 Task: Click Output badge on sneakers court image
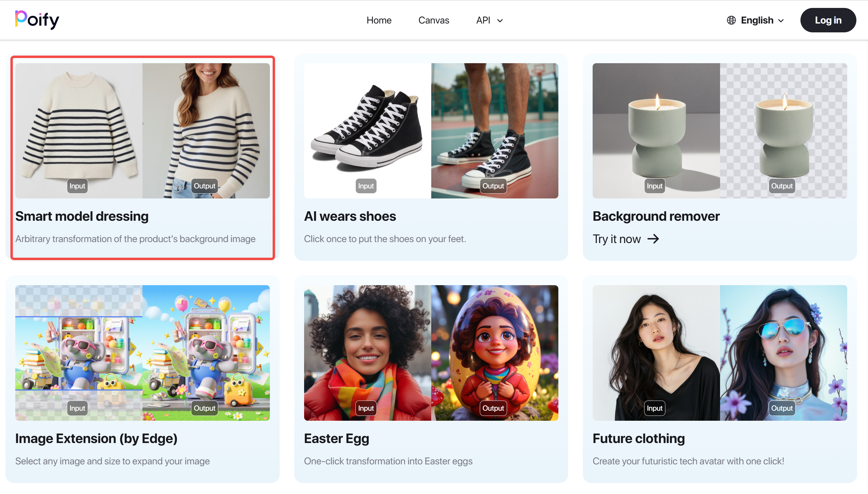[493, 186]
